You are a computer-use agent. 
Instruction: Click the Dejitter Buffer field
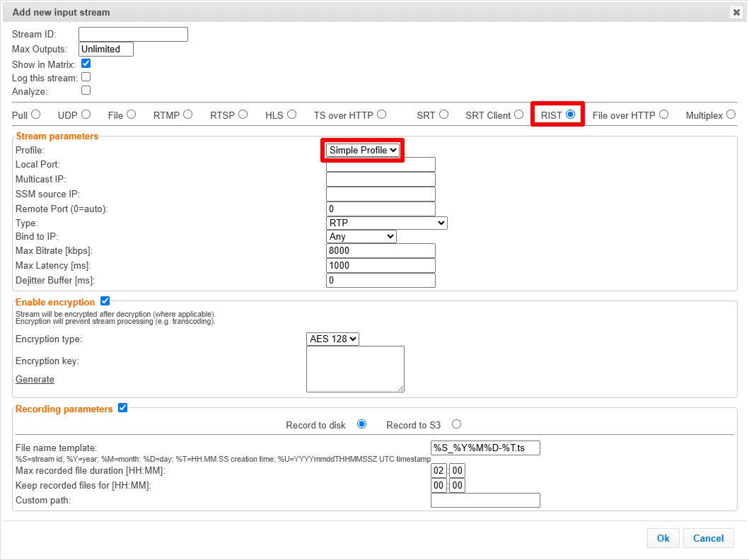click(381, 280)
